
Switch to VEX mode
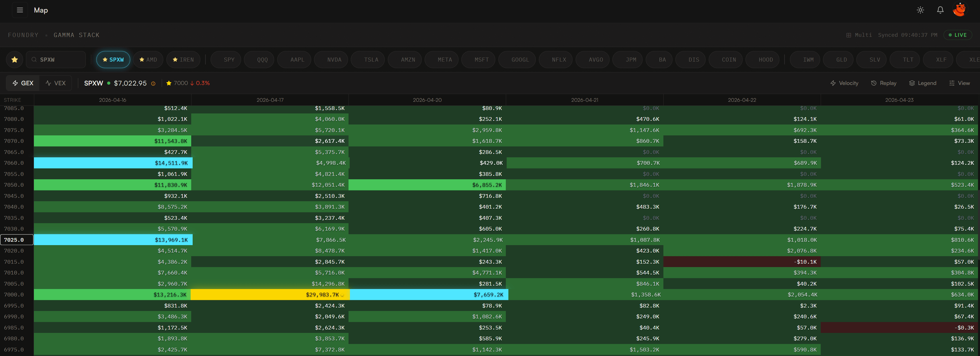point(56,83)
